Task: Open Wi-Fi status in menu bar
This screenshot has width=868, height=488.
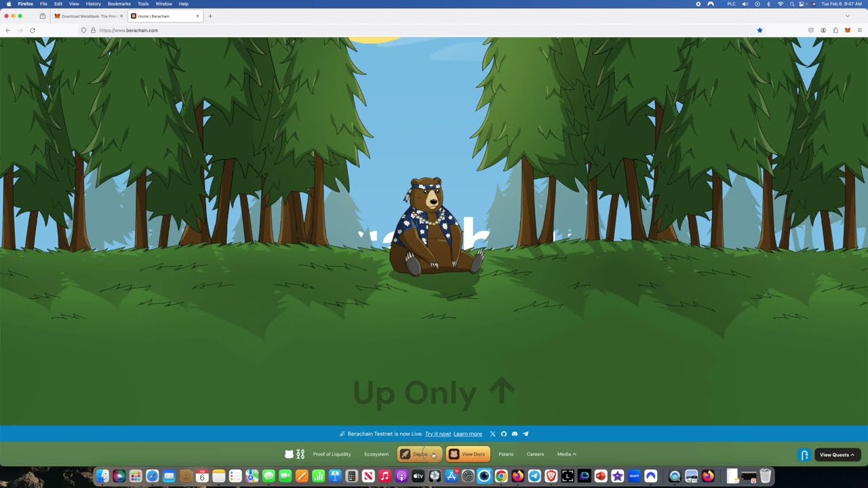Action: coord(781,4)
